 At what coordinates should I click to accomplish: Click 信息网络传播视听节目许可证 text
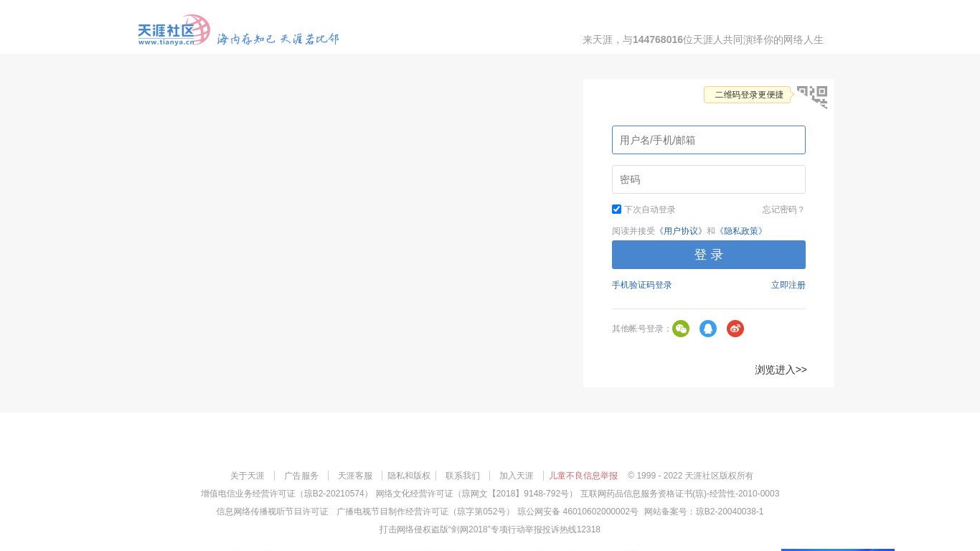(x=272, y=512)
